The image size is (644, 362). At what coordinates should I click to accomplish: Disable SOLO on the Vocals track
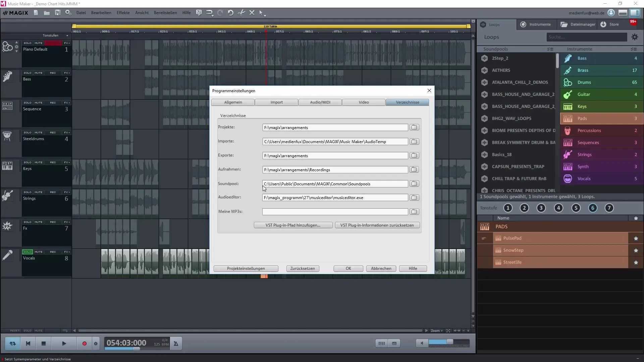pos(28,252)
